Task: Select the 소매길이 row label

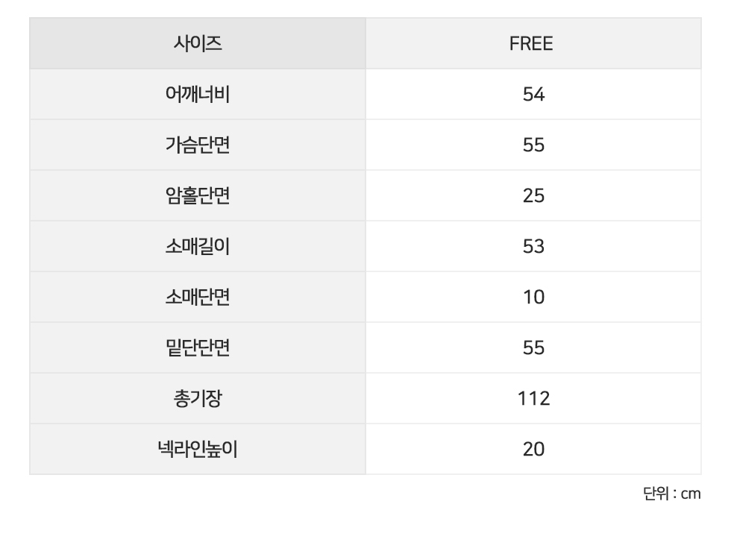Action: [x=197, y=247]
